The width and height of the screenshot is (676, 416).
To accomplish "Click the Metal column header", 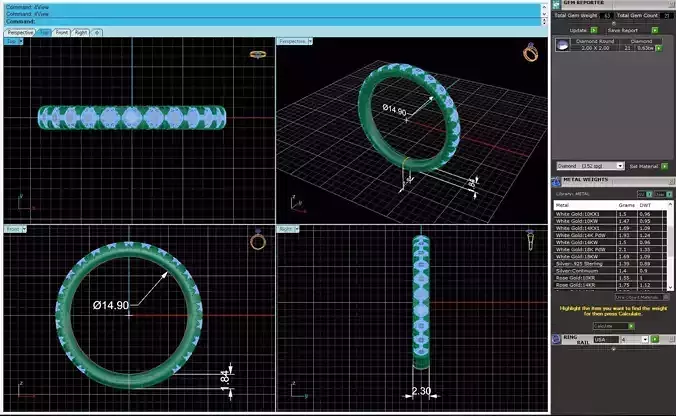I will click(585, 205).
